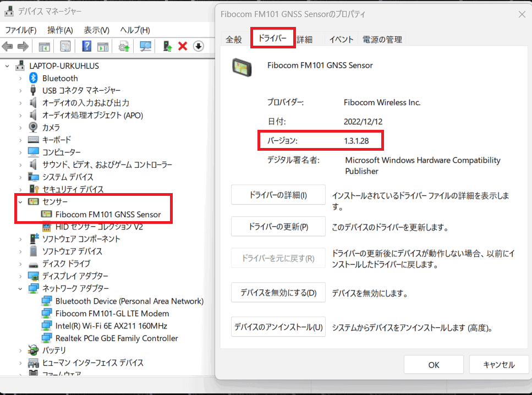Click the version value 1.3.1.28
Image resolution: width=532 pixels, height=395 pixels.
pyautogui.click(x=357, y=141)
